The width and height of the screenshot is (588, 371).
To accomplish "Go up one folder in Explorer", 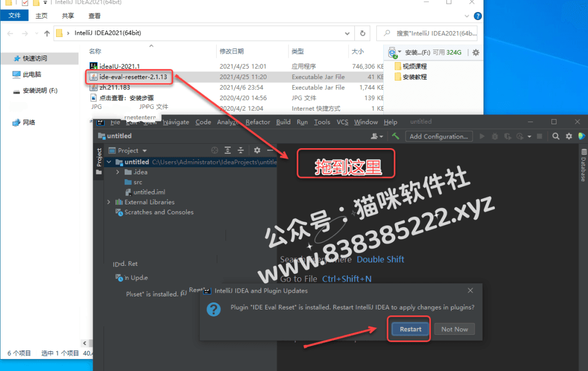I will [47, 33].
